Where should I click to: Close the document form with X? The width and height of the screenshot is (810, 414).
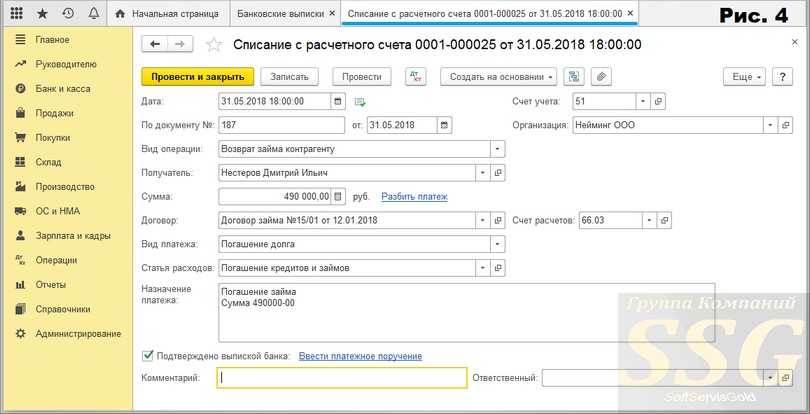point(795,43)
